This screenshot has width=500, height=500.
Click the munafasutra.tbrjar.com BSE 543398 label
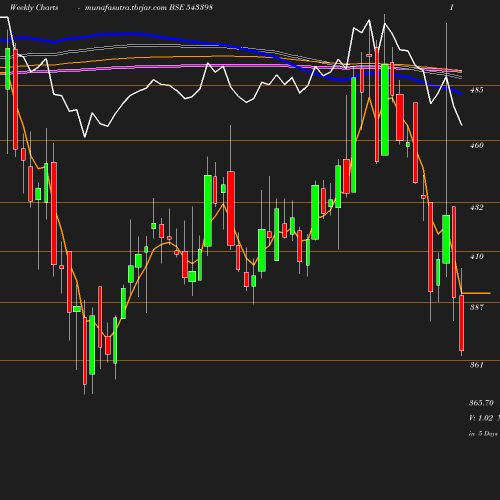tap(149, 7)
